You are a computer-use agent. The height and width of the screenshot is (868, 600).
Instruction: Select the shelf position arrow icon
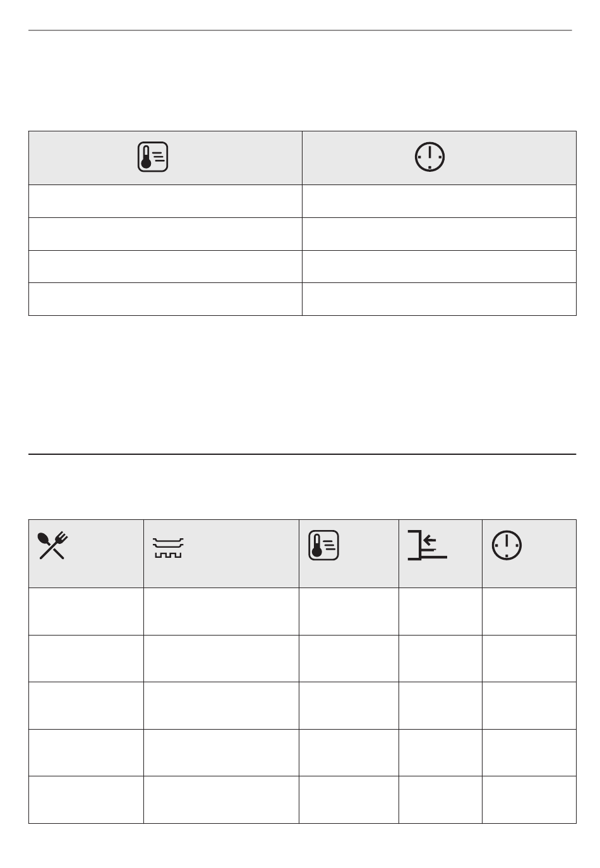point(428,545)
